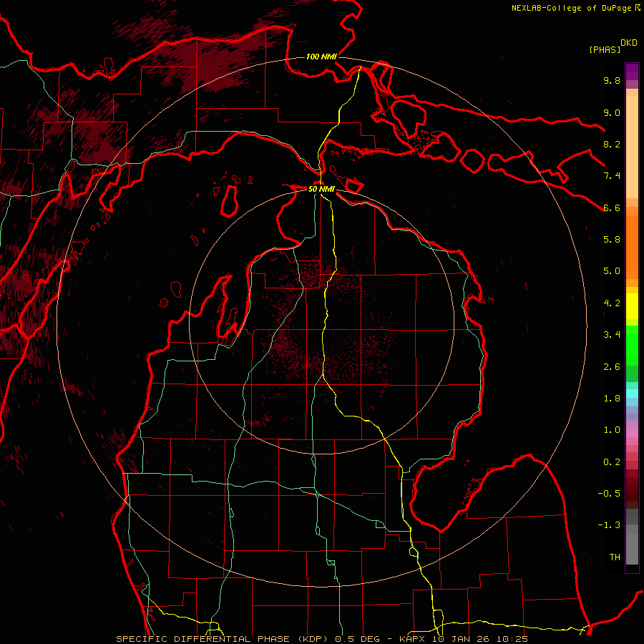644x644 pixels.
Task: Click the 6.6 scale value
Action: 612,208
